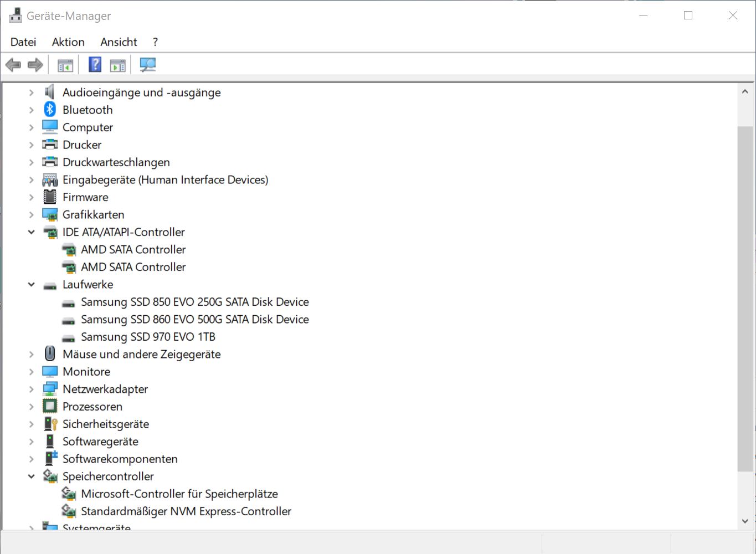Click the Mäuse mouse icon

coord(50,353)
